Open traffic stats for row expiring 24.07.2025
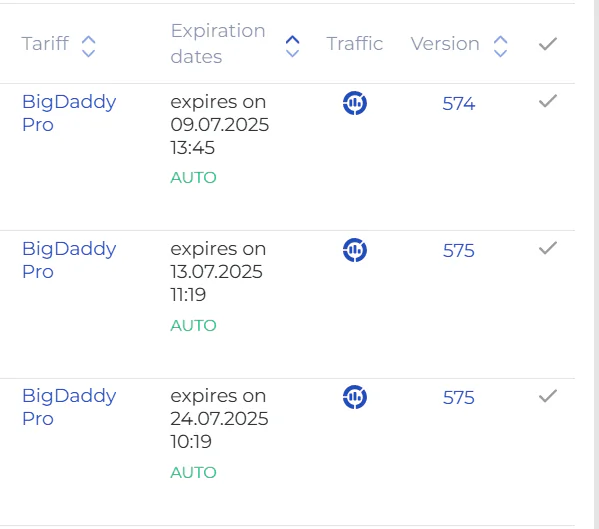 355,397
